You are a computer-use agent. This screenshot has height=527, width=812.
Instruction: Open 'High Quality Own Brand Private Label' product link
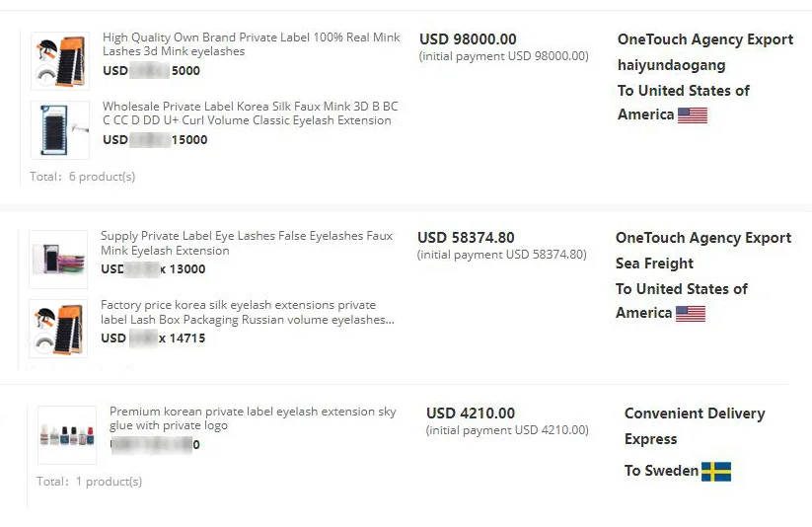pyautogui.click(x=251, y=44)
